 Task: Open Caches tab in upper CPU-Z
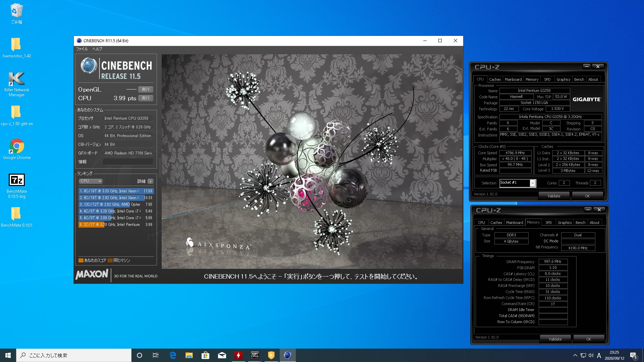pyautogui.click(x=495, y=79)
